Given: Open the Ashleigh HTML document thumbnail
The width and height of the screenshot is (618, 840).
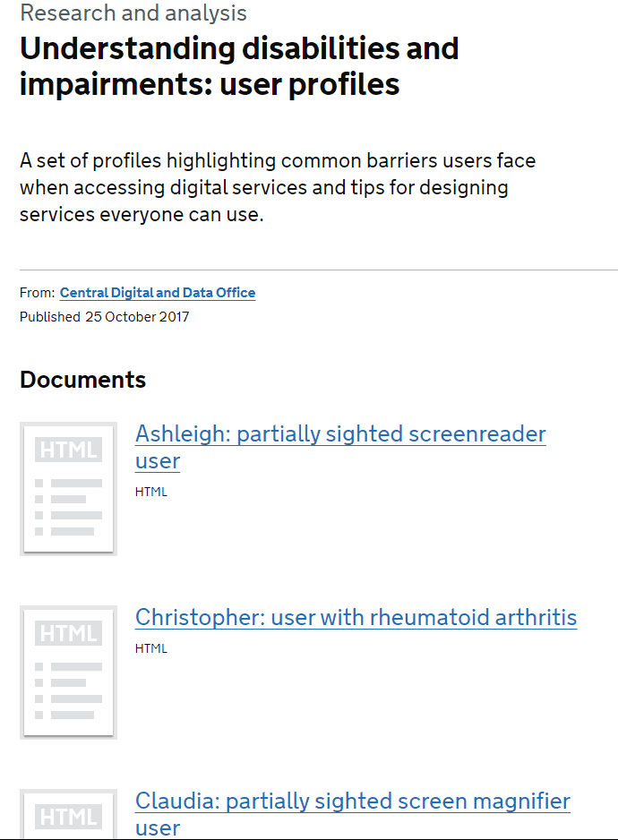Looking at the screenshot, I should pyautogui.click(x=68, y=489).
